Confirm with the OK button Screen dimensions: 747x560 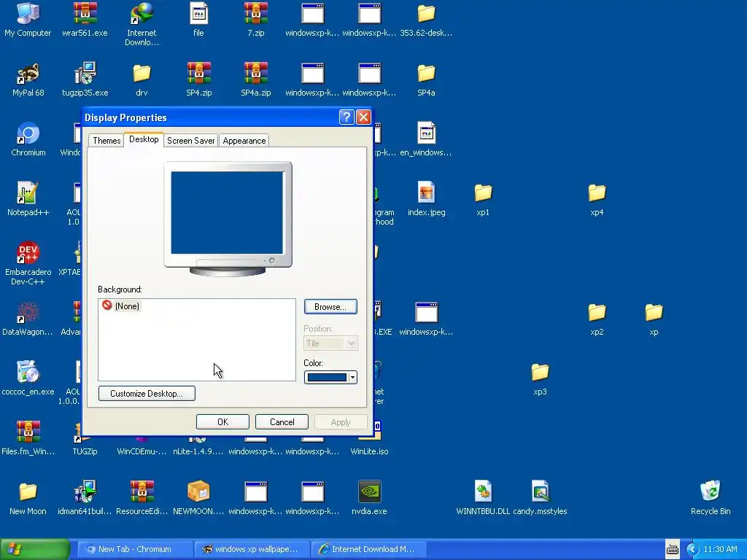tap(222, 422)
